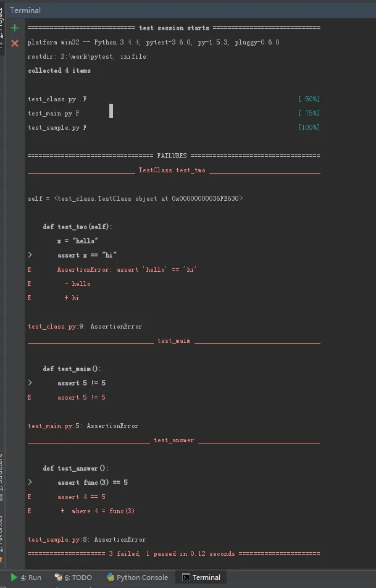Screen dimensions: 376x588
Task: Open the Favorites side panel tab
Action: (2, 532)
